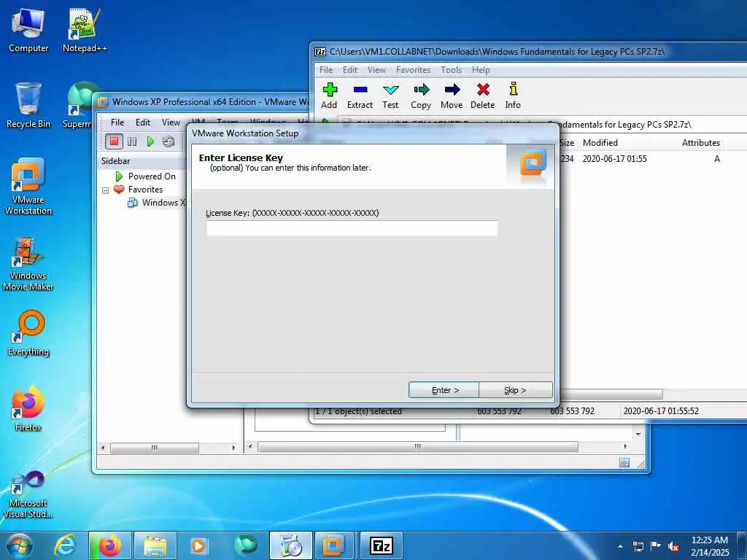747x560 pixels.
Task: Open the Edit menu in 7-Zip
Action: (x=350, y=69)
